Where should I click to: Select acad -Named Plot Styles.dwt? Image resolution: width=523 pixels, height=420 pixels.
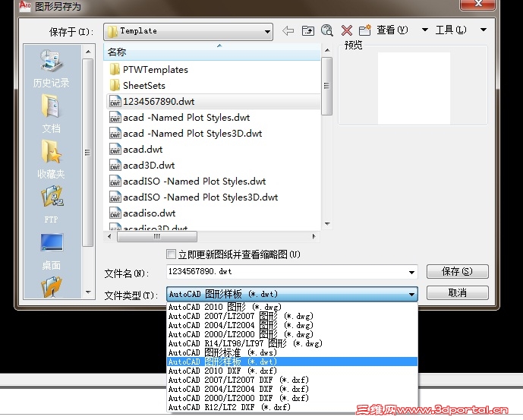click(x=179, y=118)
